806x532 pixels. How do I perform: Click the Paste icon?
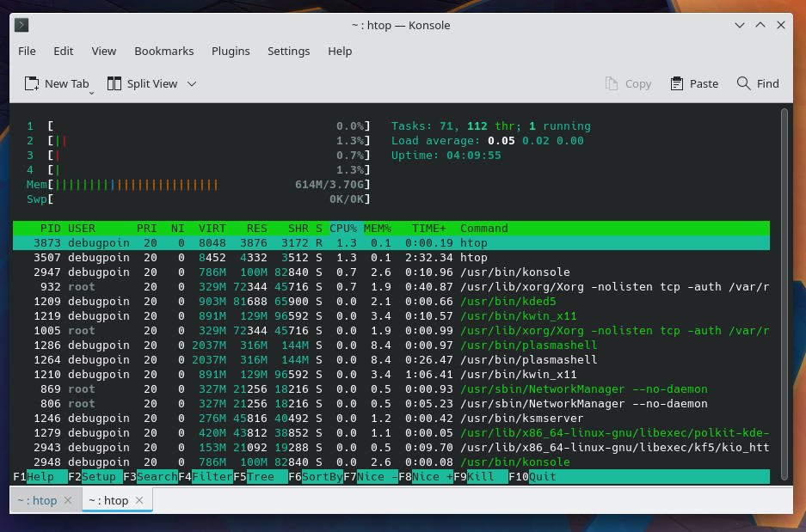click(675, 83)
